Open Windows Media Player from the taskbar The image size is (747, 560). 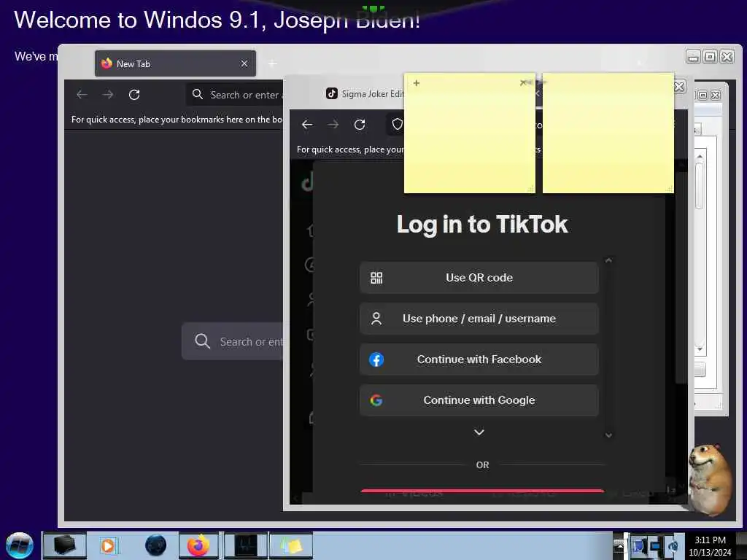click(x=109, y=545)
